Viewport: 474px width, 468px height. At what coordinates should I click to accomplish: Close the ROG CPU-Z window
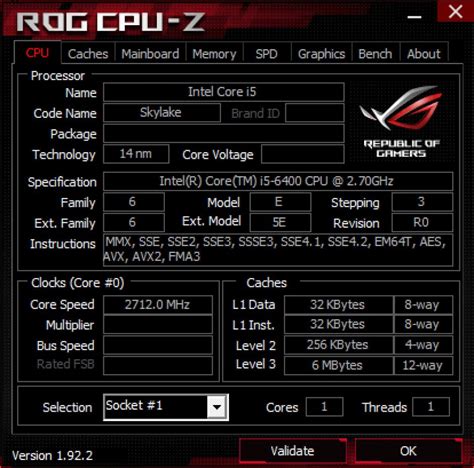[455, 12]
